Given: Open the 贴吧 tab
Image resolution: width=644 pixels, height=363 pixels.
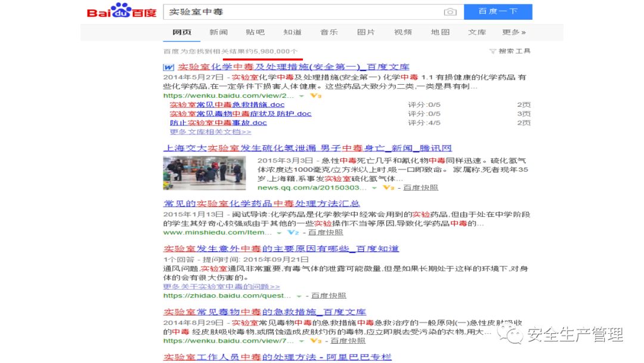Looking at the screenshot, I should pyautogui.click(x=255, y=32).
